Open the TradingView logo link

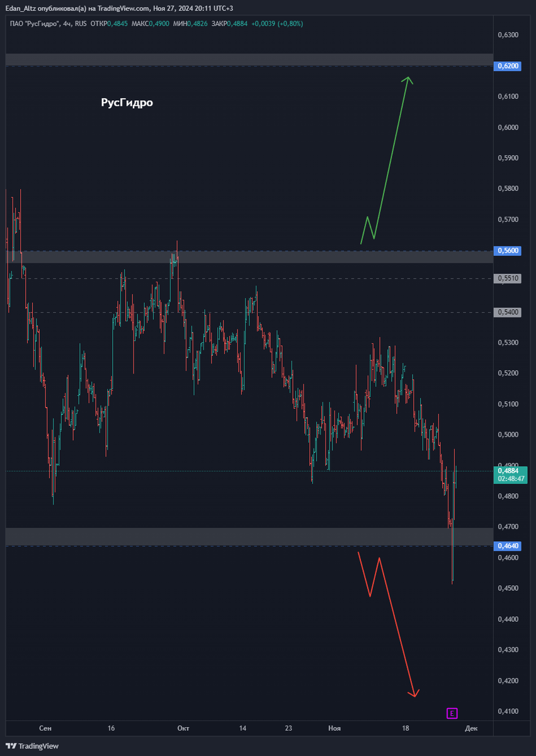coord(32,746)
